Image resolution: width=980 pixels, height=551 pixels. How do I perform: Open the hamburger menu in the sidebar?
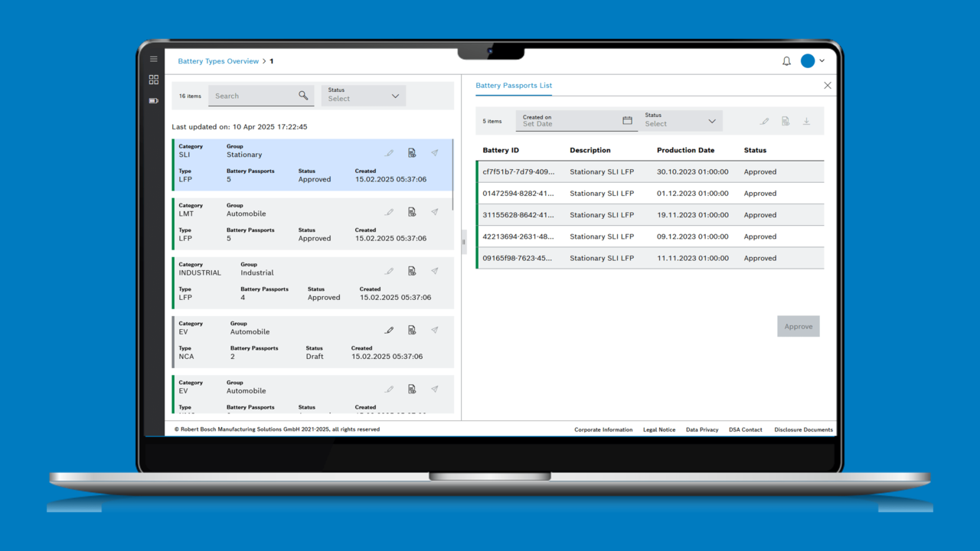154,59
